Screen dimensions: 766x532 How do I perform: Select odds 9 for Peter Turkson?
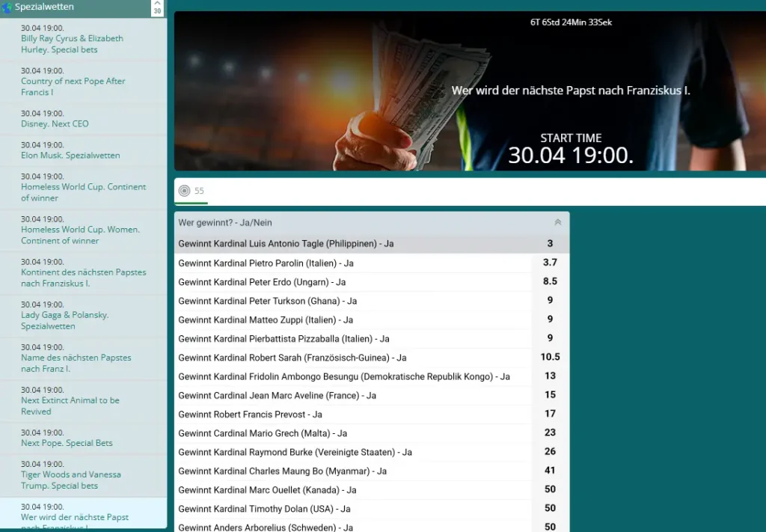tap(550, 301)
